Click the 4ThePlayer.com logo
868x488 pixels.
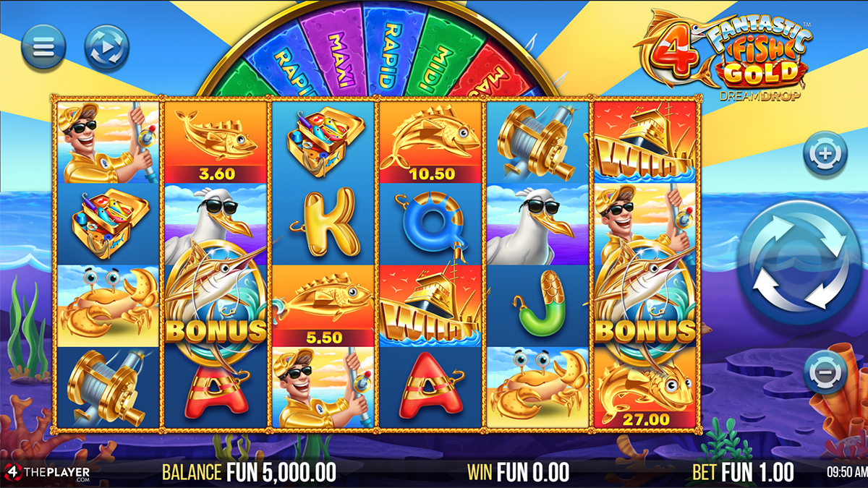tap(48, 472)
